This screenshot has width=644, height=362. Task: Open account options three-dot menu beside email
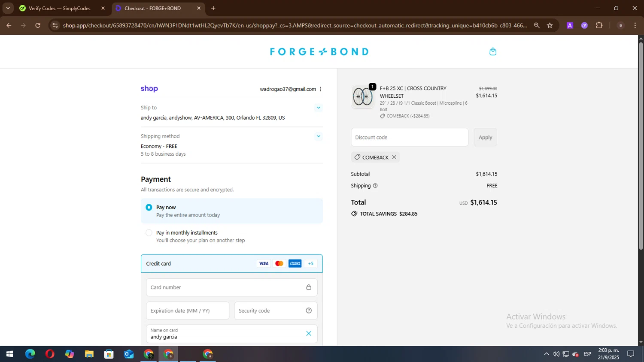point(320,89)
